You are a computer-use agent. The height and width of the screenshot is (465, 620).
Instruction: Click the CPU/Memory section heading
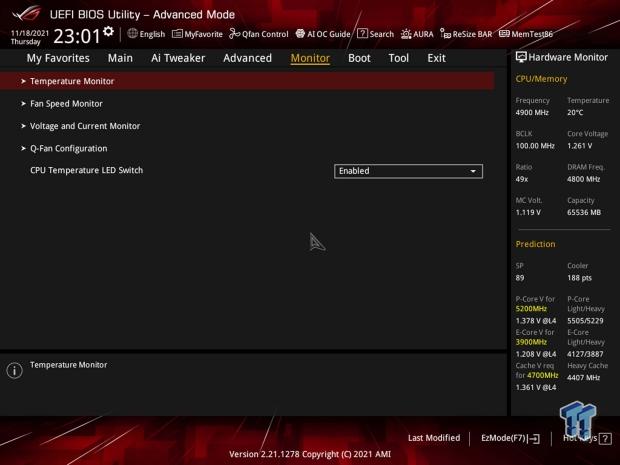(541, 79)
